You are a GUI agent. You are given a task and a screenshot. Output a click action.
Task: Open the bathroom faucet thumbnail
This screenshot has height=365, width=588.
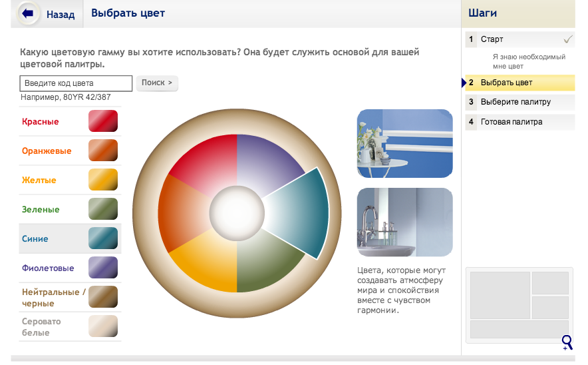click(x=405, y=222)
